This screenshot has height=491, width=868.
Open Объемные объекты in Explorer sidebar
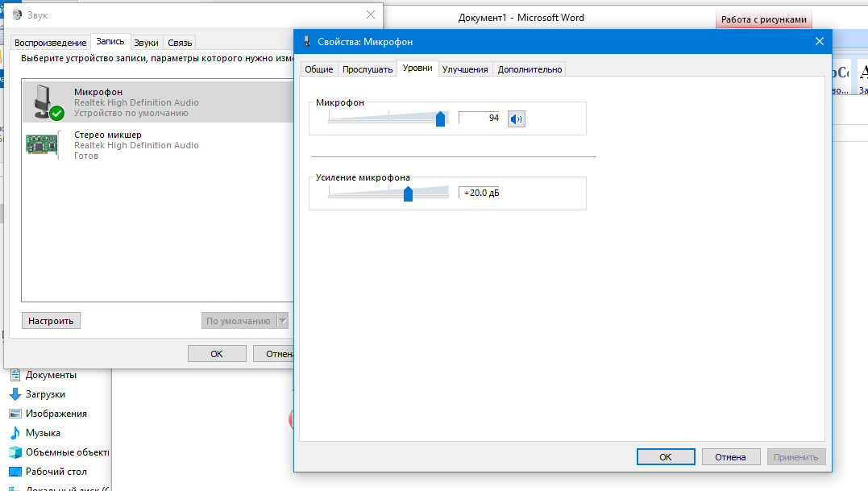pos(59,452)
